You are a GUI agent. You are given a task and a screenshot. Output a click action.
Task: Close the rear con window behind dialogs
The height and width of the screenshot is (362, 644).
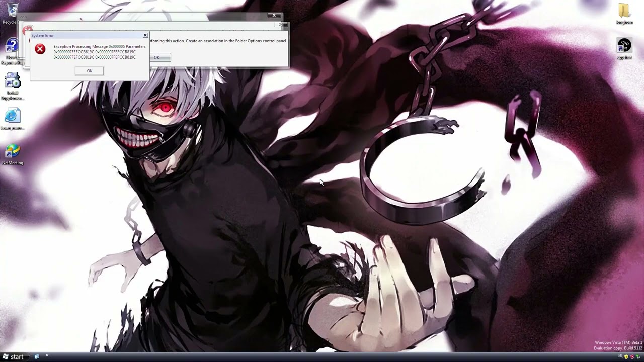click(x=274, y=16)
